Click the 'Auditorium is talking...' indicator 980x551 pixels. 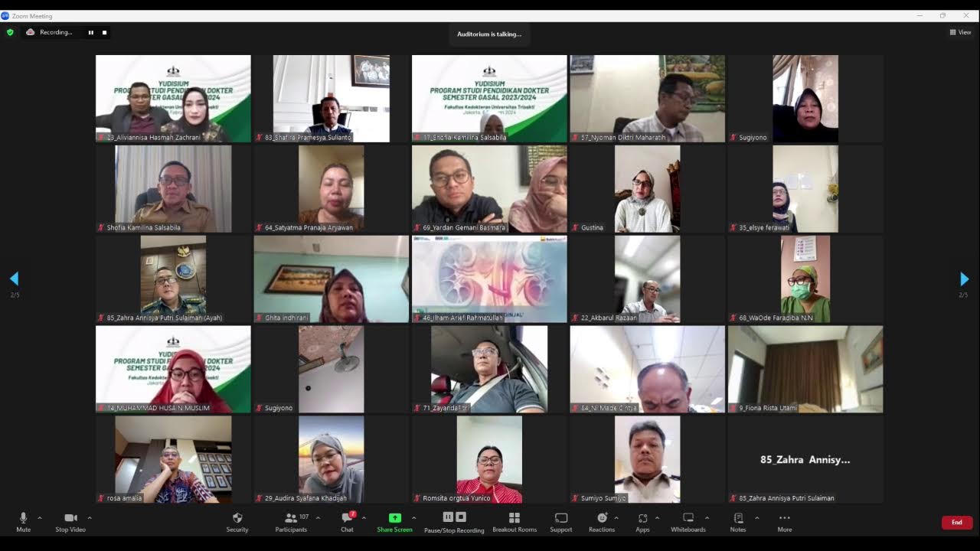[x=489, y=34]
